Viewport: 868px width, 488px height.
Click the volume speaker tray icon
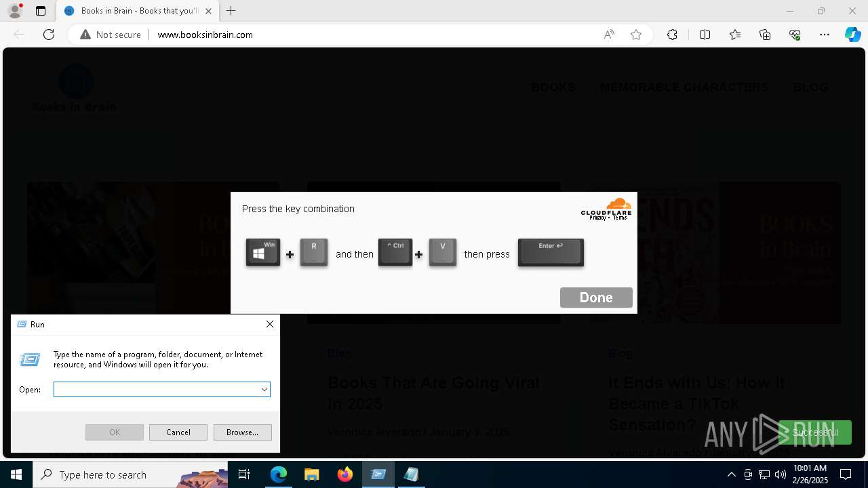[x=781, y=474]
